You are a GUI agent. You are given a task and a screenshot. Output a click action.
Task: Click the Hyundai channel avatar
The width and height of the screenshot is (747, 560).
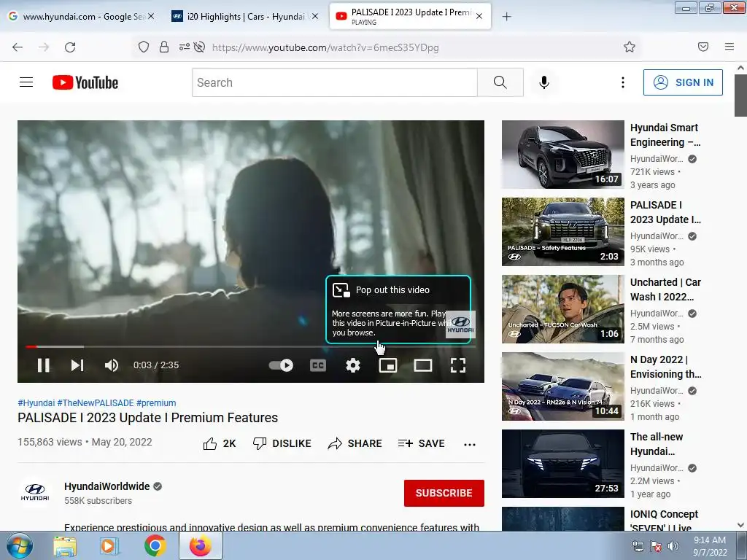35,492
